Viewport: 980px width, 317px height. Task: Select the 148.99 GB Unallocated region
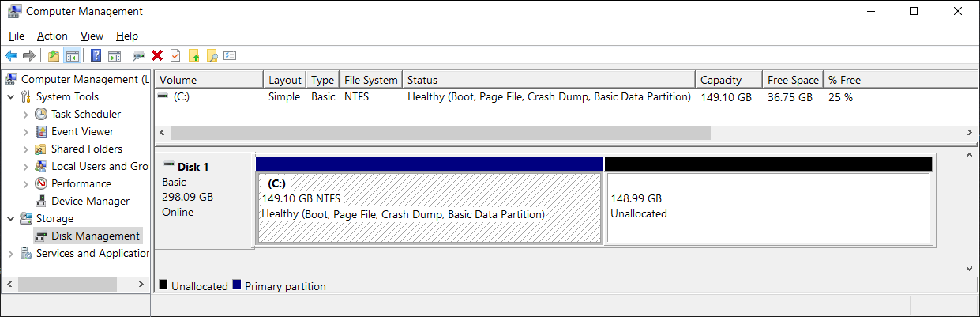pyautogui.click(x=768, y=207)
